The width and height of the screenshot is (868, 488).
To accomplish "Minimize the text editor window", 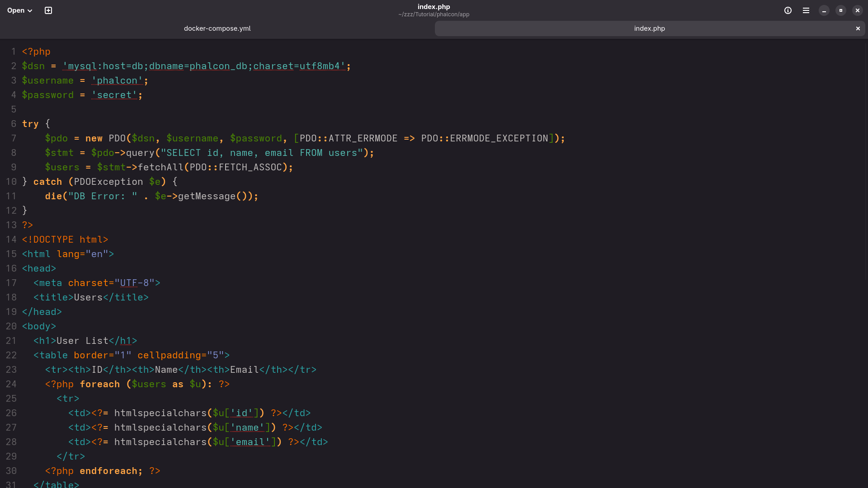I will tap(824, 10).
